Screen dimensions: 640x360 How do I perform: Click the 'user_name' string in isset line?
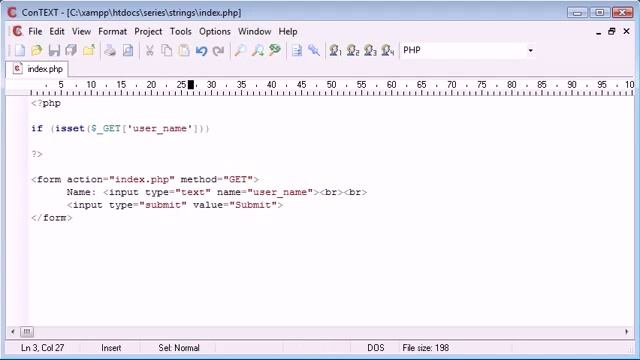160,129
